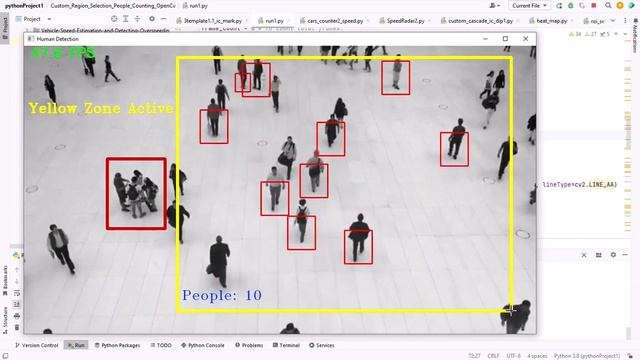Screen dimensions: 640x360
Task: Open the Terminal tool window
Action: point(286,345)
